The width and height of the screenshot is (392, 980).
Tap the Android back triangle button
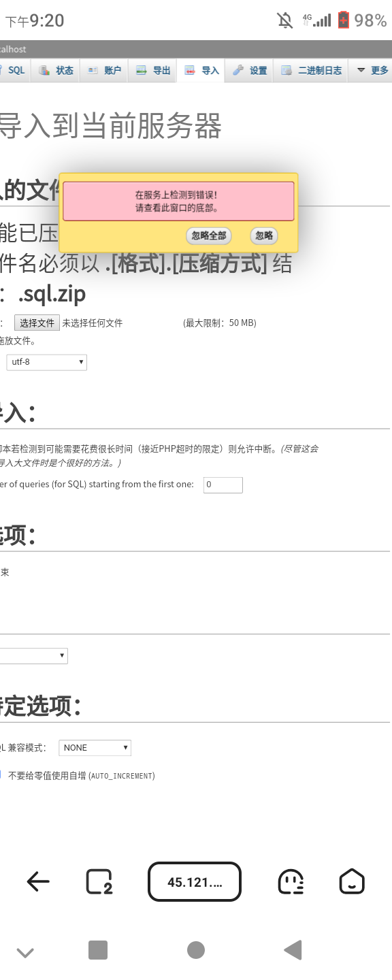pos(293,950)
